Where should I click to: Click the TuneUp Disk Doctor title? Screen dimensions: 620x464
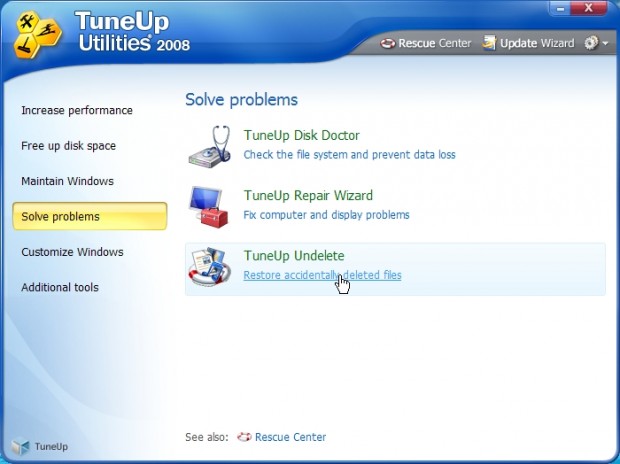tap(302, 135)
